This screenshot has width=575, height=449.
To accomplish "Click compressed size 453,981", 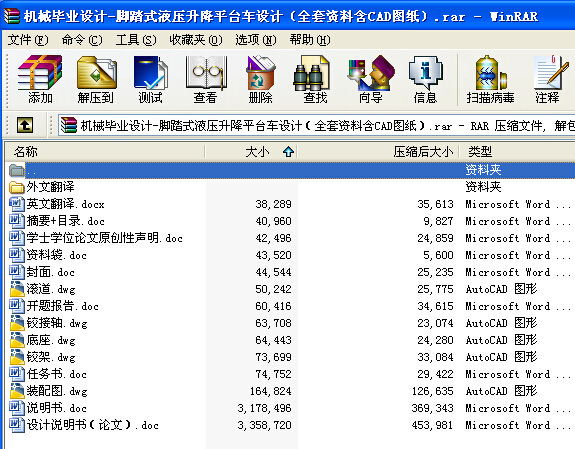I will 432,425.
